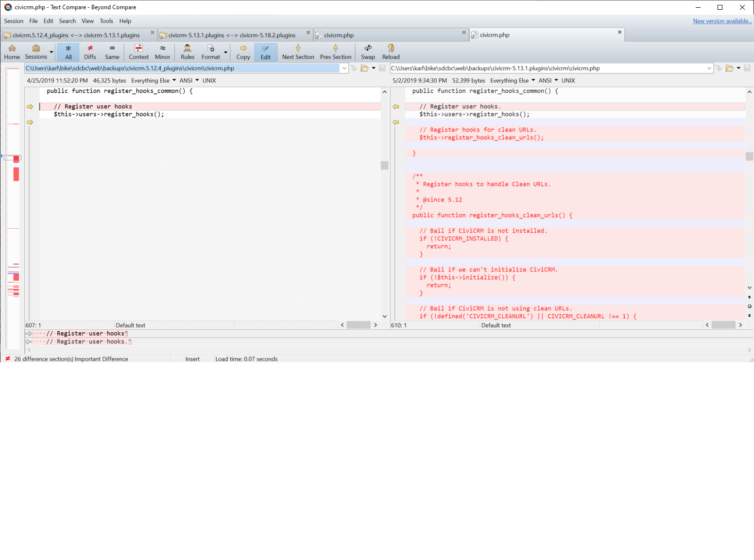Click right pane horizontal scrollbar thumb
The width and height of the screenshot is (754, 560).
[x=723, y=325]
